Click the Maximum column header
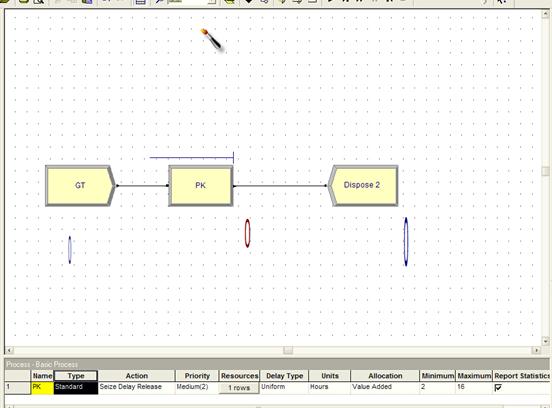This screenshot has height=408, width=552. pyautogui.click(x=474, y=376)
